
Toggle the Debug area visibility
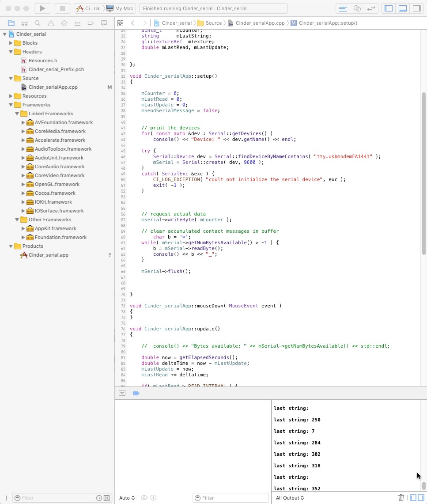[403, 8]
